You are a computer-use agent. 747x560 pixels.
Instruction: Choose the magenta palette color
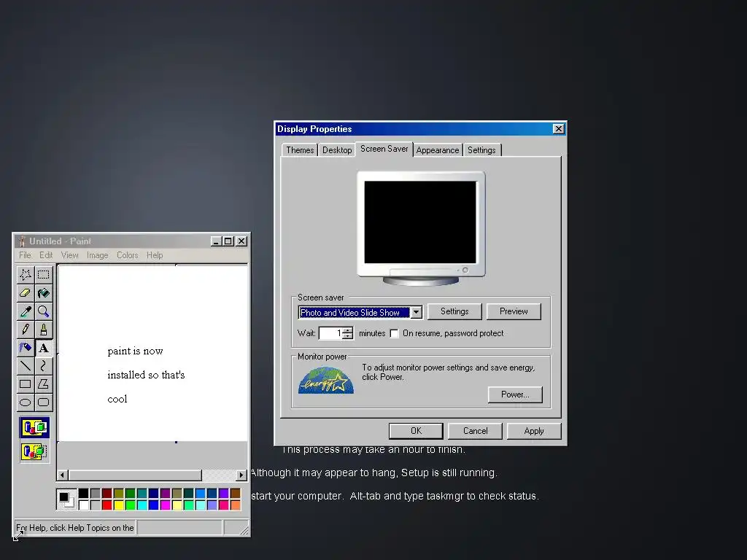pyautogui.click(x=166, y=505)
